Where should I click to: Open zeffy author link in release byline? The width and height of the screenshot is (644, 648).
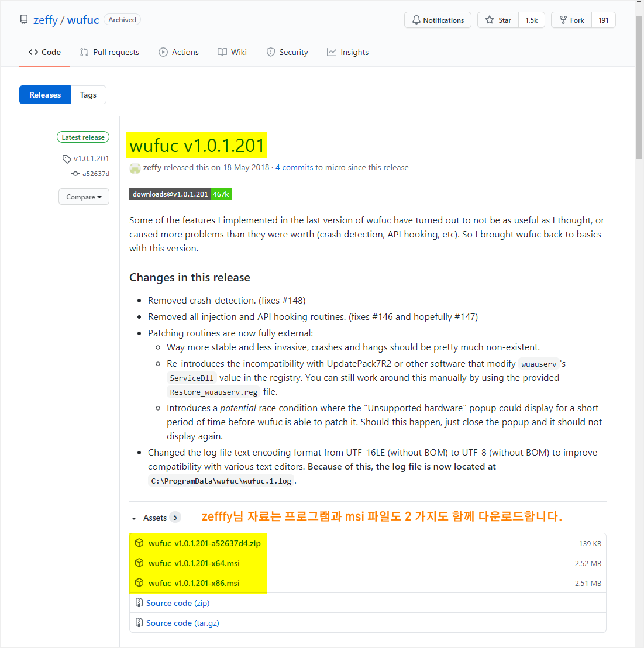pyautogui.click(x=152, y=167)
